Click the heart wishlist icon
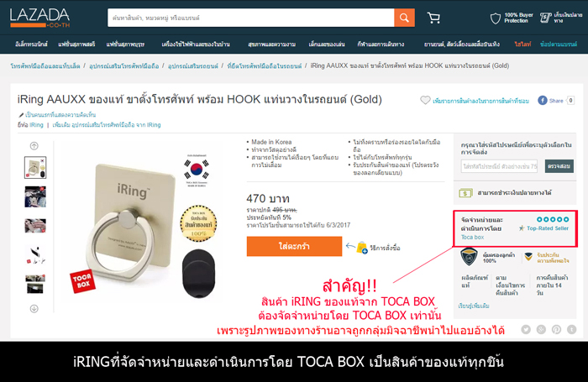588x382 pixels. pyautogui.click(x=425, y=100)
